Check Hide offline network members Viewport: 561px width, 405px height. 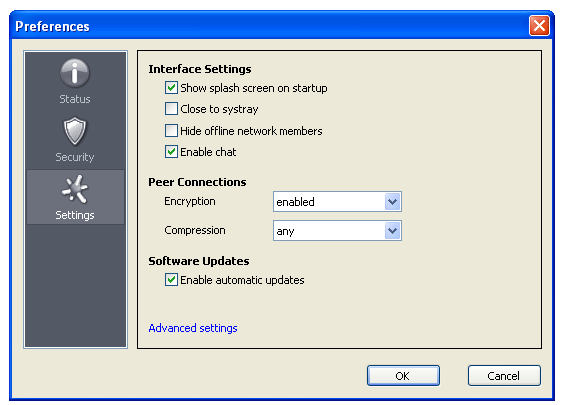point(171,131)
